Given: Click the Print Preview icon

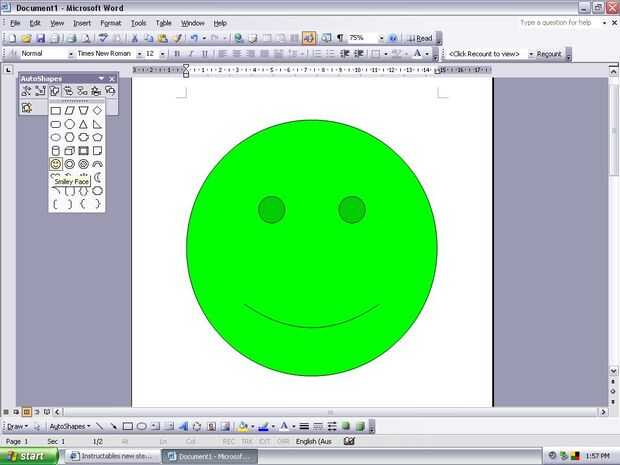Looking at the screenshot, I should (x=86, y=38).
